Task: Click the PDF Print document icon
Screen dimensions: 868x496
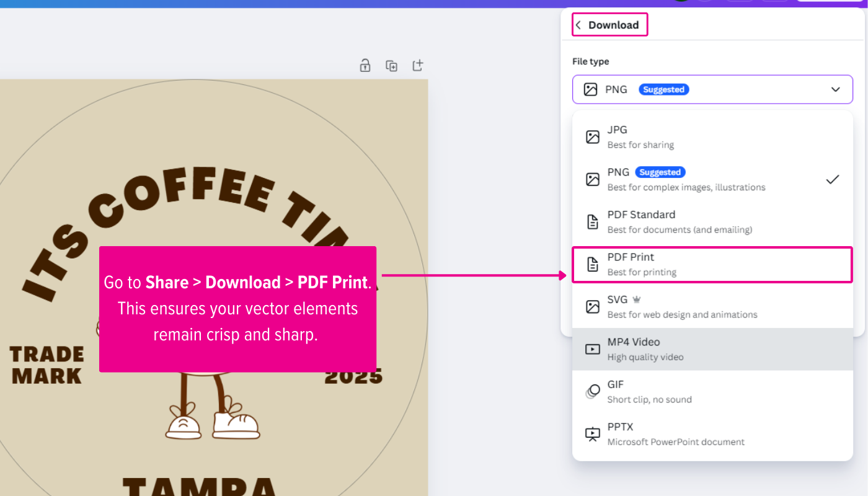Action: pyautogui.click(x=591, y=264)
